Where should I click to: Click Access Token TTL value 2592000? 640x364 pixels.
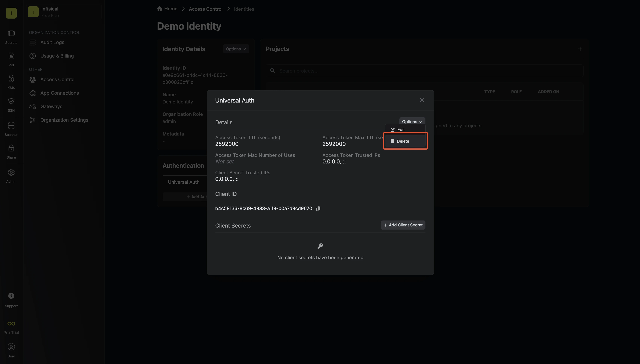click(x=227, y=144)
